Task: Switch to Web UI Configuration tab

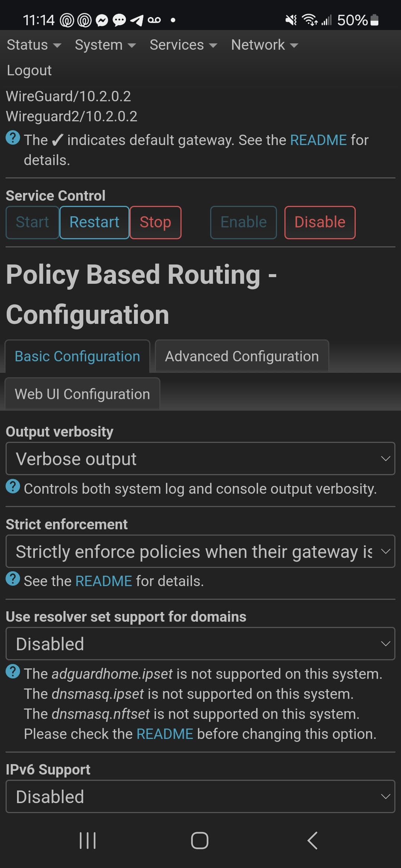Action: coord(82,394)
